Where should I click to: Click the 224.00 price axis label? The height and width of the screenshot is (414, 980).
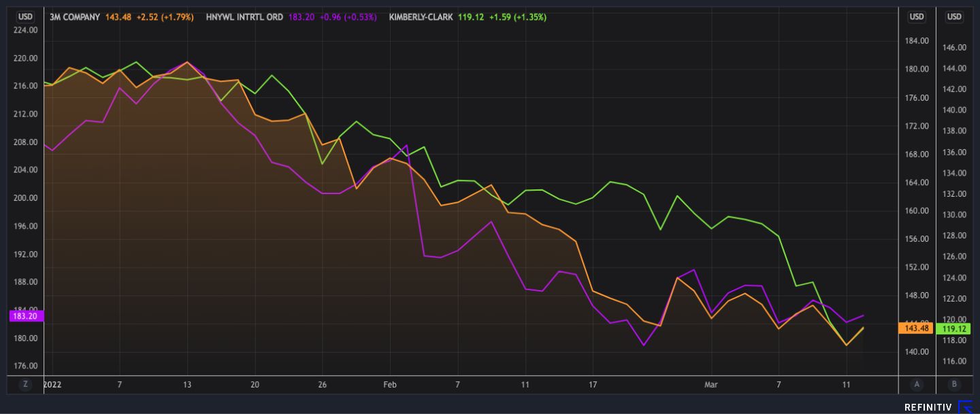(25, 30)
